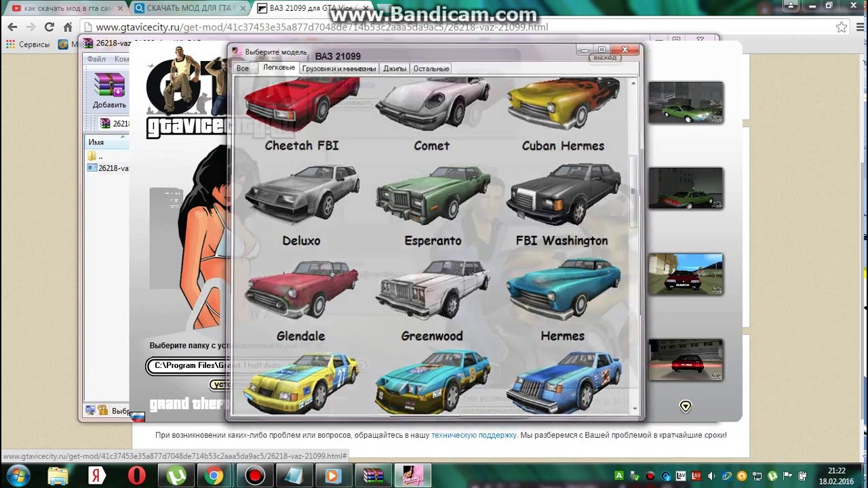Viewport: 868px width, 488px height.
Task: Launch Opera from the taskbar
Action: [x=136, y=475]
